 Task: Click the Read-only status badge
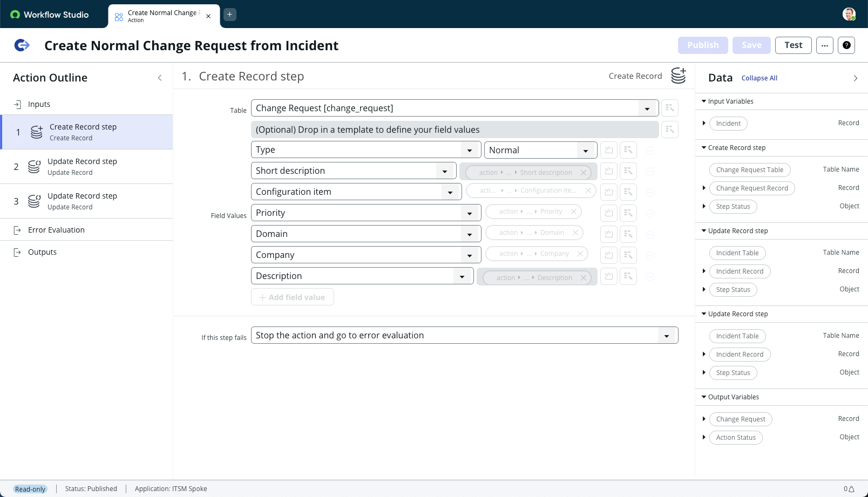click(30, 489)
